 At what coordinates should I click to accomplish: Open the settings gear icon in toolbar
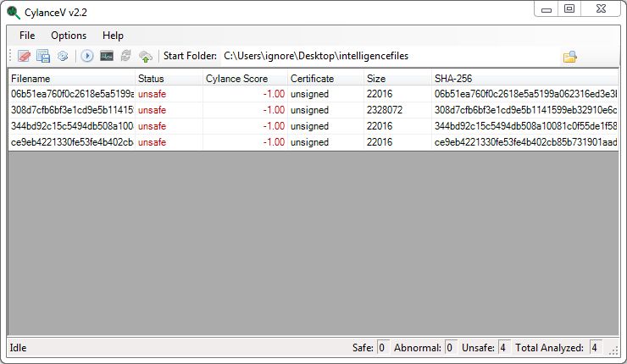tap(62, 57)
